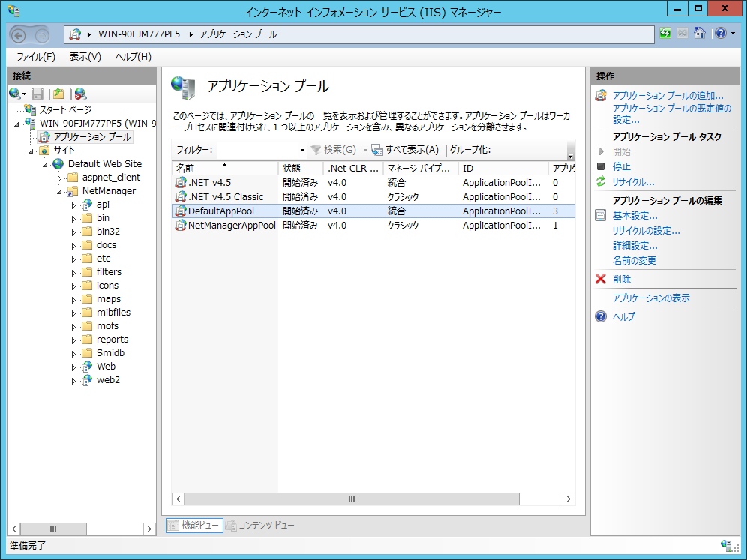Image resolution: width=747 pixels, height=560 pixels.
Task: Click the blue help icon in actions pane
Action: [601, 316]
